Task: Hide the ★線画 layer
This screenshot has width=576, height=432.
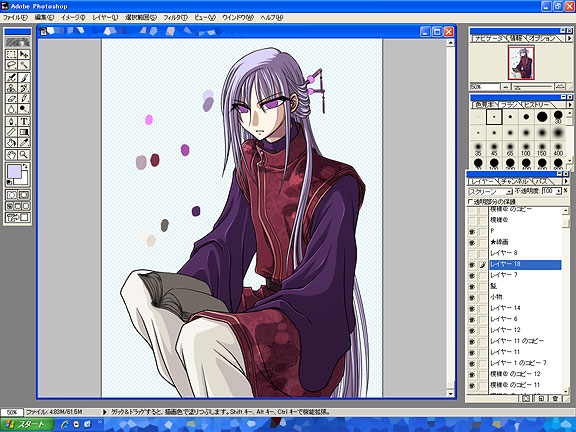Action: pos(472,242)
